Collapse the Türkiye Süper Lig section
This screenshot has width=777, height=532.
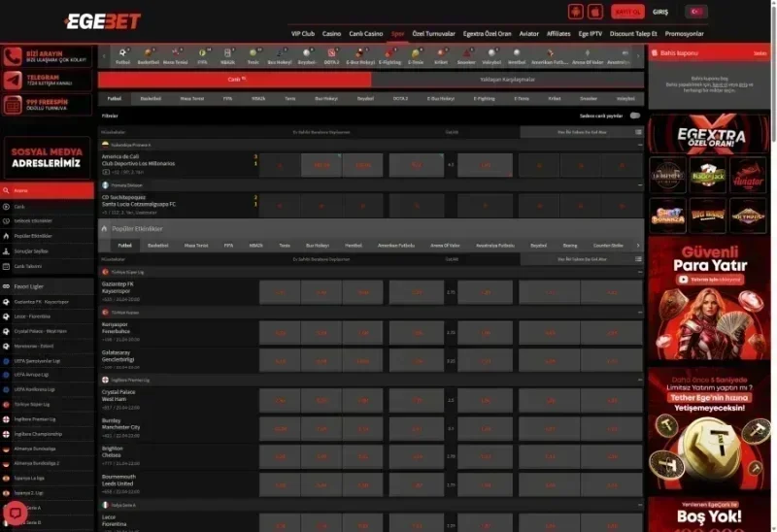point(640,272)
